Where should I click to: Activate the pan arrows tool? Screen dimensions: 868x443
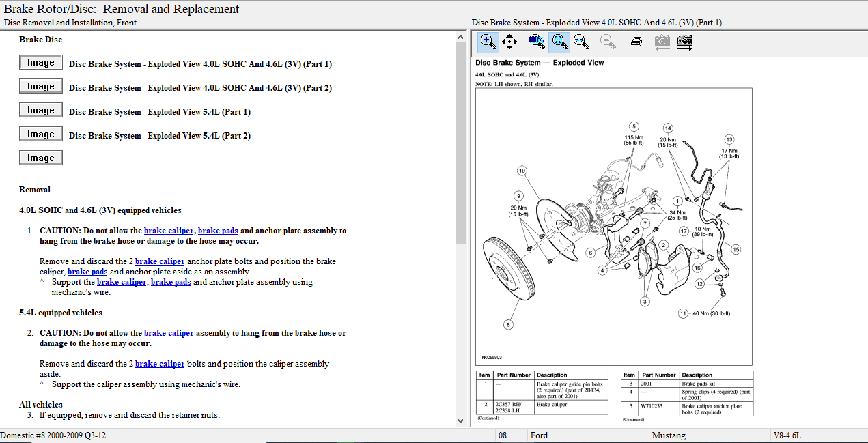[x=509, y=42]
